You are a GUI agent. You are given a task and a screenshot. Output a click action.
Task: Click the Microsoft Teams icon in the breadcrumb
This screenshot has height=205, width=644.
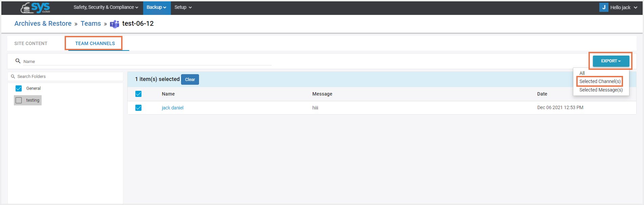click(114, 24)
